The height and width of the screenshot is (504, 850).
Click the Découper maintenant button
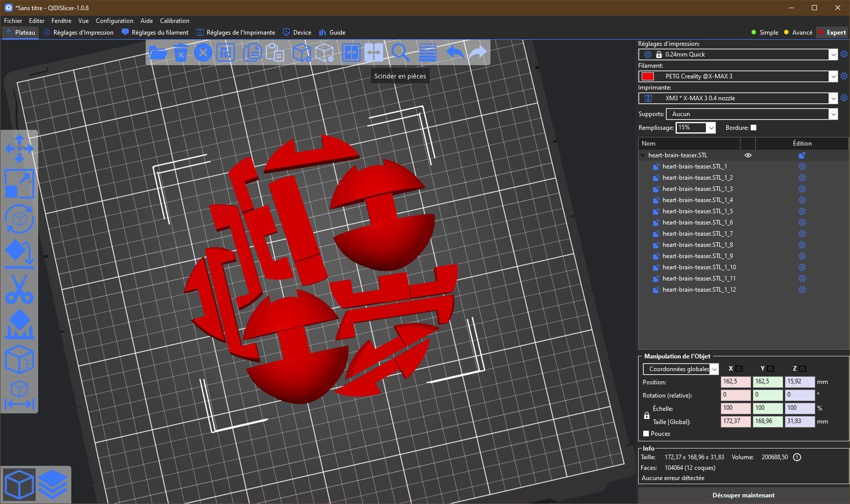click(743, 495)
